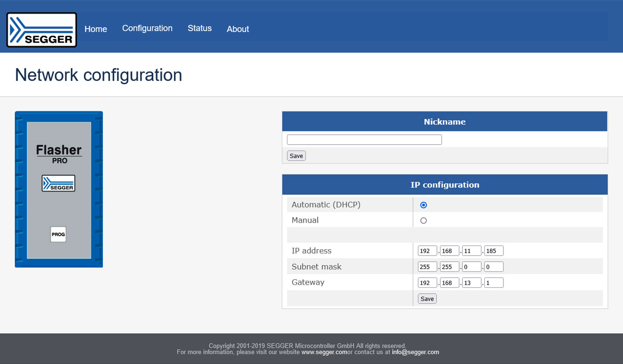Click the third Subnet mask octet field
623x364 pixels.
pos(472,266)
